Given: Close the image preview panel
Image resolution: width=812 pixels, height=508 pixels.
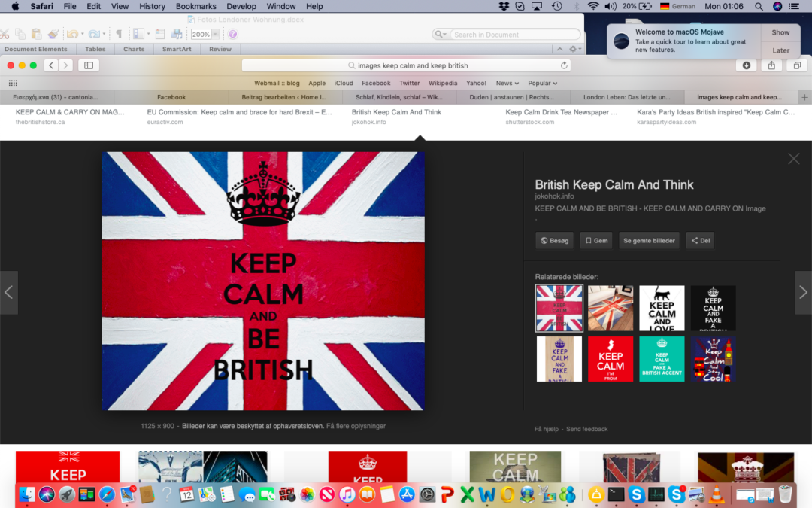Looking at the screenshot, I should click(793, 159).
